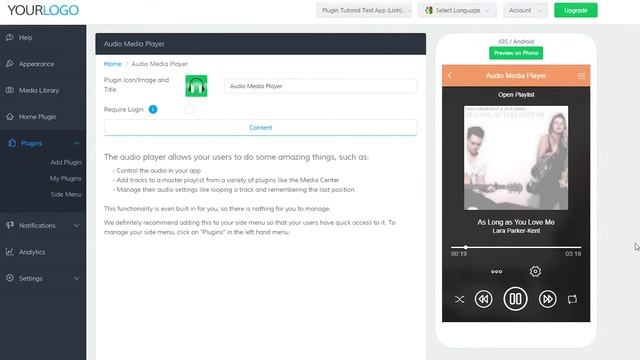Toggle shuffle in the audio player

[459, 299]
